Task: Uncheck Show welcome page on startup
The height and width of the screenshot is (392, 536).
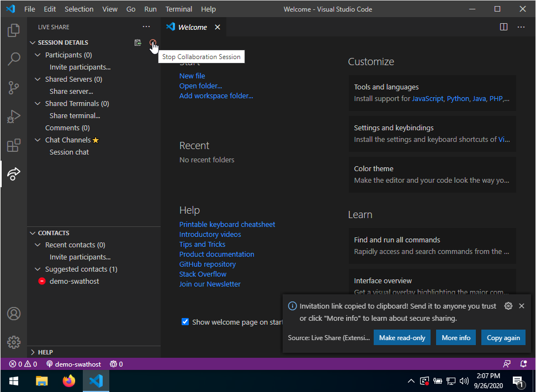Action: 185,321
